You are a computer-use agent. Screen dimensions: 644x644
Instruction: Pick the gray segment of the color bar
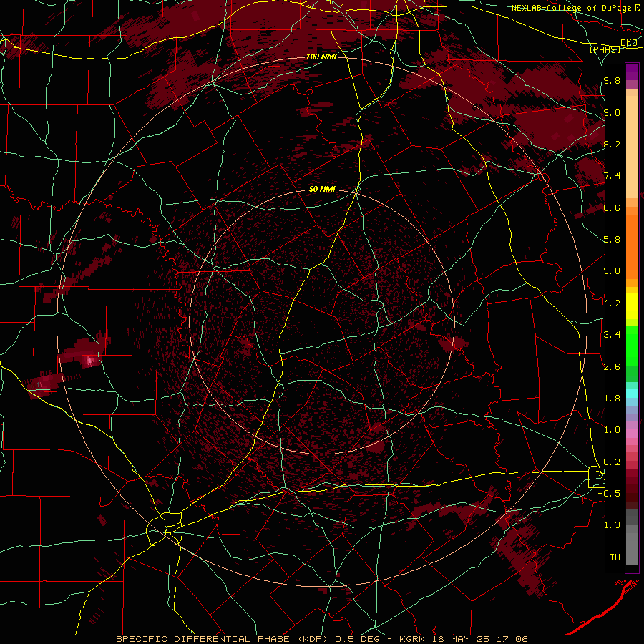coord(632,538)
